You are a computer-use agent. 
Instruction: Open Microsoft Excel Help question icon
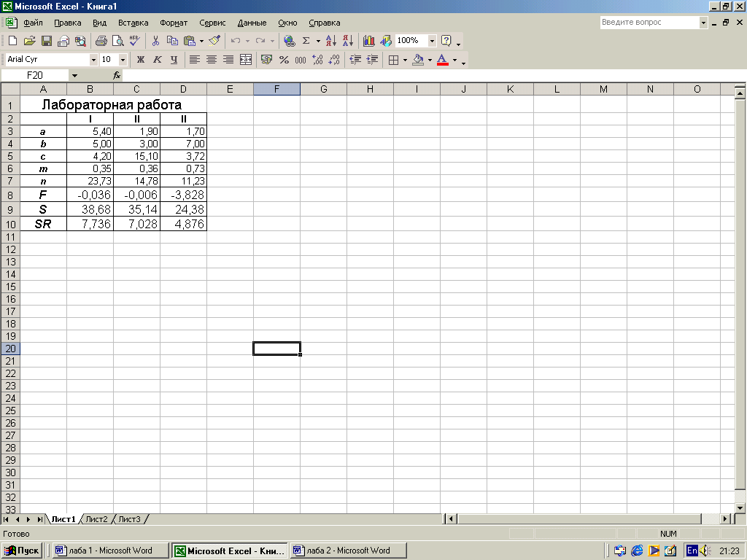tap(446, 41)
